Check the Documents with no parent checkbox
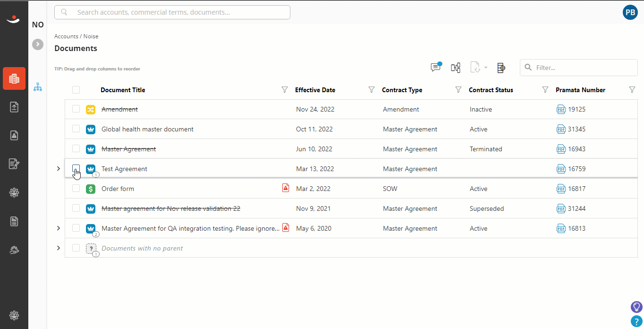 click(76, 248)
